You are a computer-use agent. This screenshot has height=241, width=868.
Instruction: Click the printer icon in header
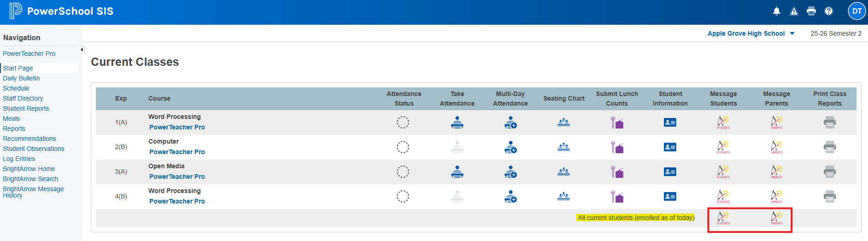point(811,11)
